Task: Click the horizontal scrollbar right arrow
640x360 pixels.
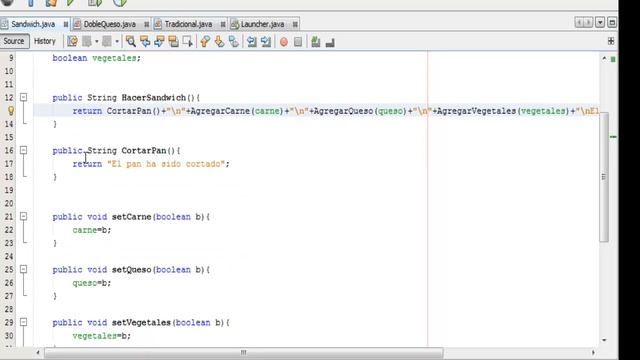Action: (x=593, y=352)
